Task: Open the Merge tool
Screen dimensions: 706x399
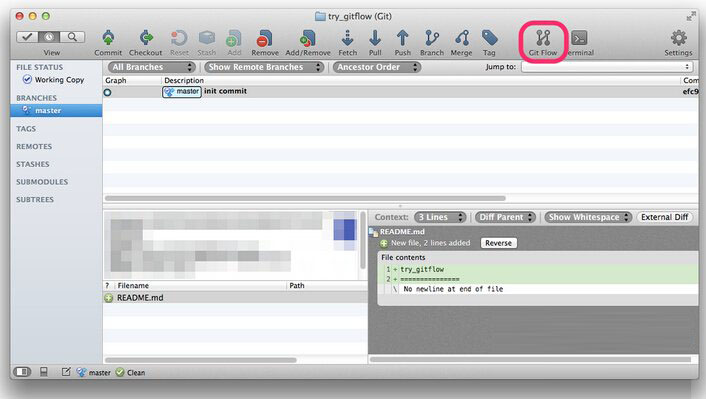Action: coord(462,38)
